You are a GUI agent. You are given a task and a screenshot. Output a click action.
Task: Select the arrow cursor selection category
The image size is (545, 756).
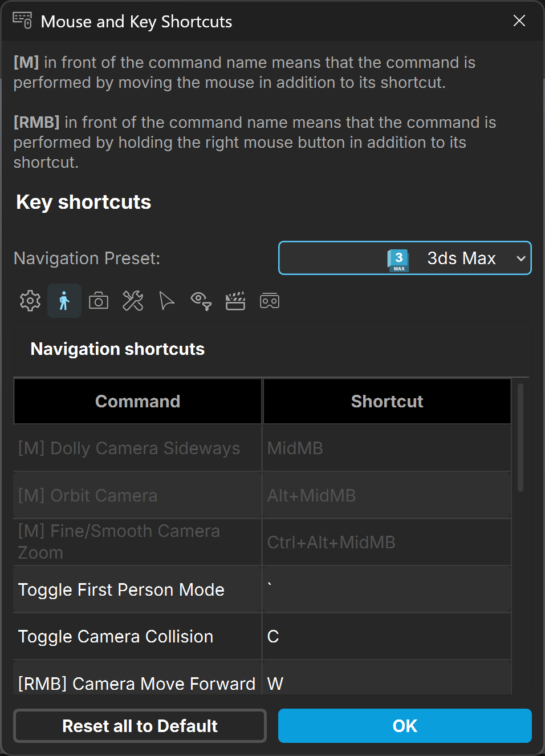(166, 301)
